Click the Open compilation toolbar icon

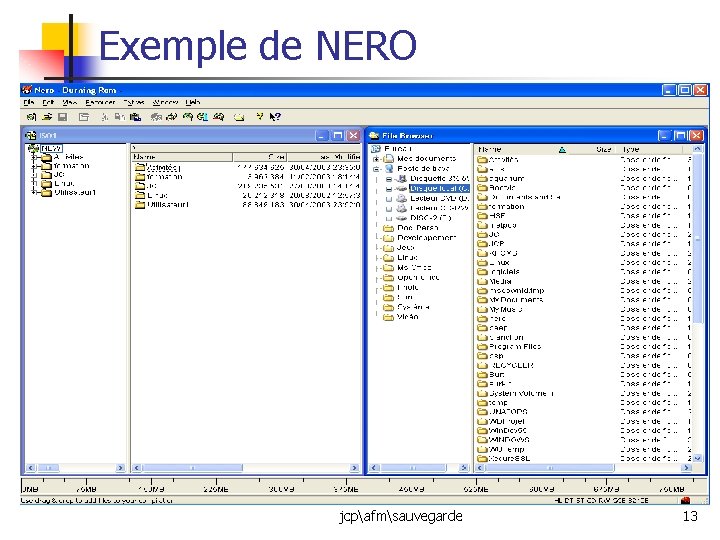tap(47, 117)
